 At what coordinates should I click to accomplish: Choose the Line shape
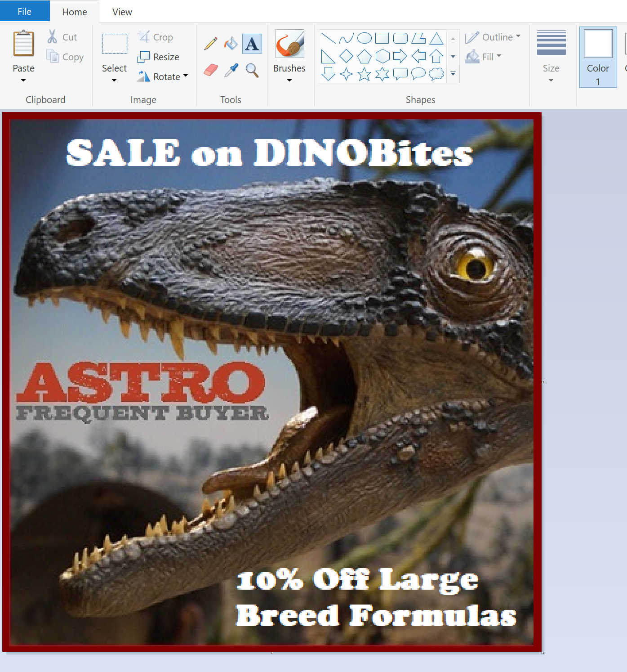[329, 38]
